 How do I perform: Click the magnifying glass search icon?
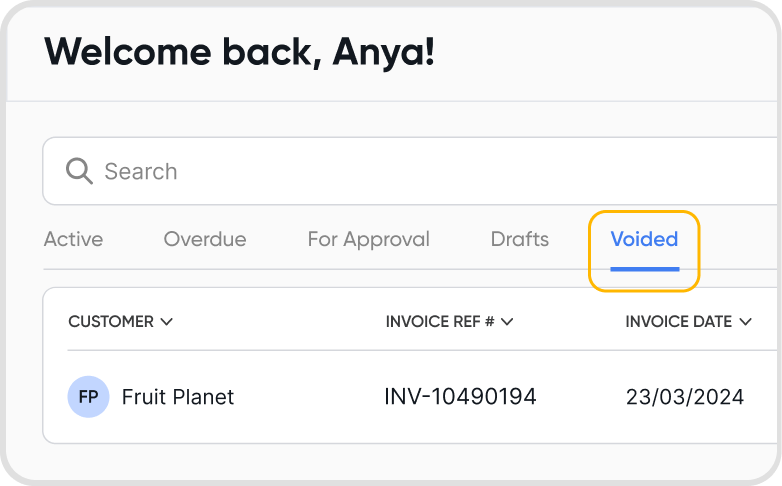coord(79,171)
